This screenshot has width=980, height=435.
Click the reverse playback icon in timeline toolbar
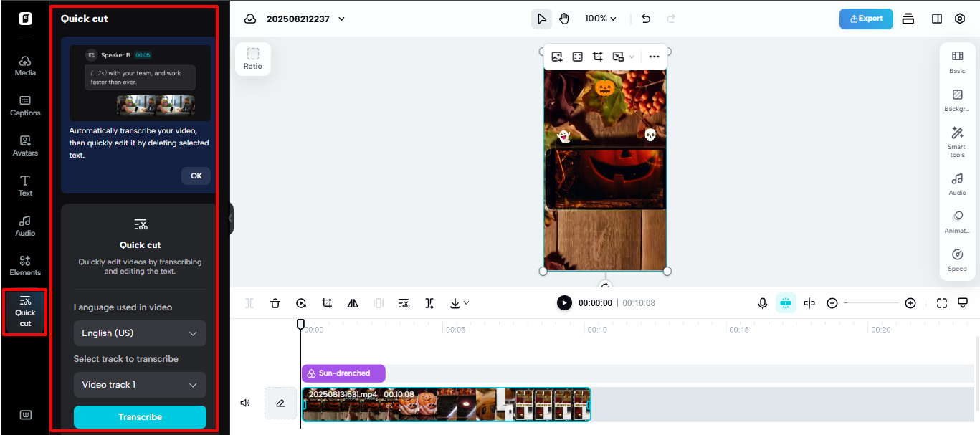click(x=301, y=303)
